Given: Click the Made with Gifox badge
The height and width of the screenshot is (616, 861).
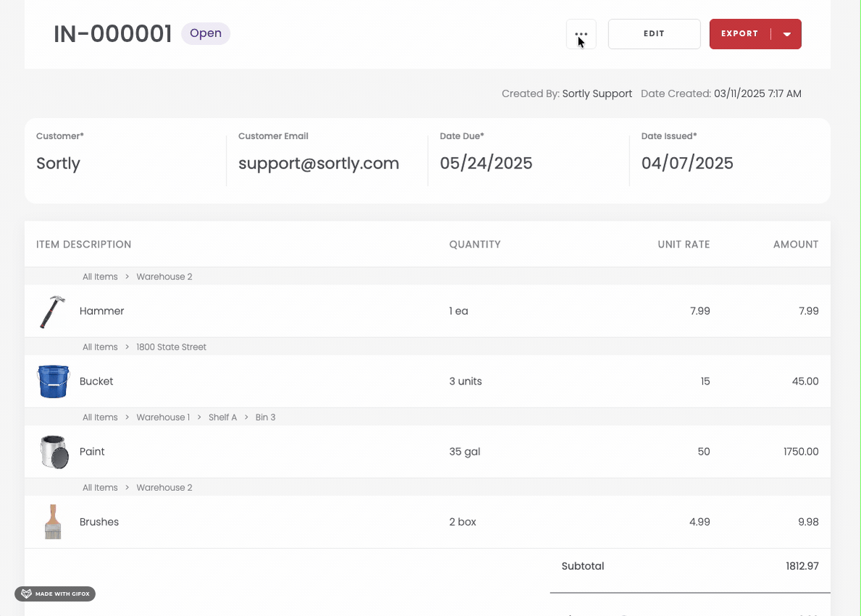Looking at the screenshot, I should coord(55,594).
